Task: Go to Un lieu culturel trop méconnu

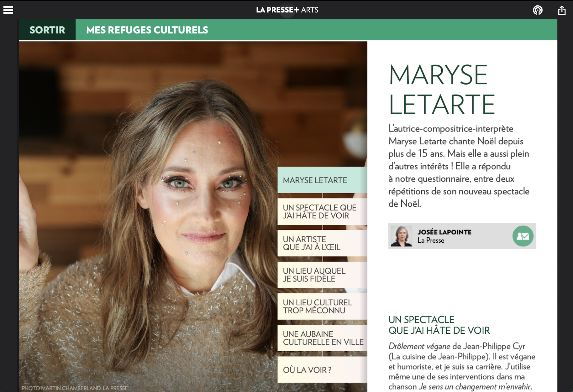Action: point(322,307)
